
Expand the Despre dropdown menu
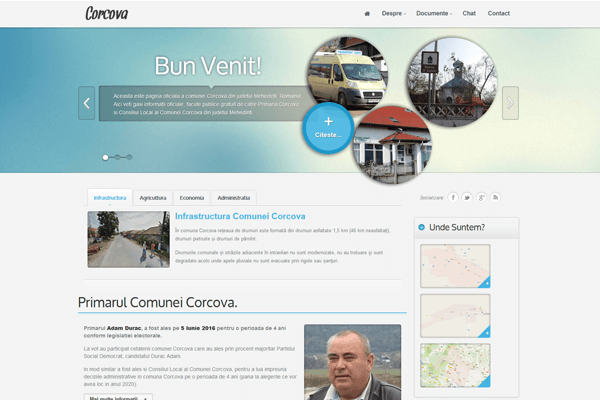tap(394, 14)
